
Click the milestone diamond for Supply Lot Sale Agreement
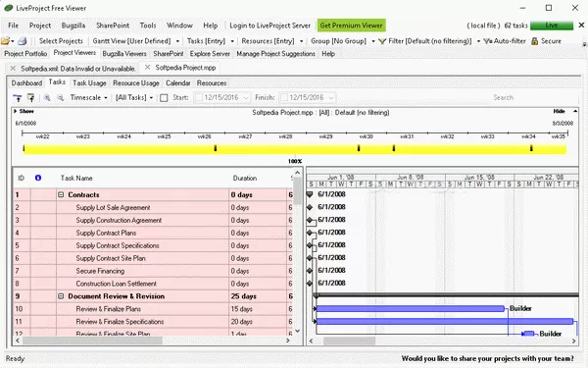[x=310, y=207]
